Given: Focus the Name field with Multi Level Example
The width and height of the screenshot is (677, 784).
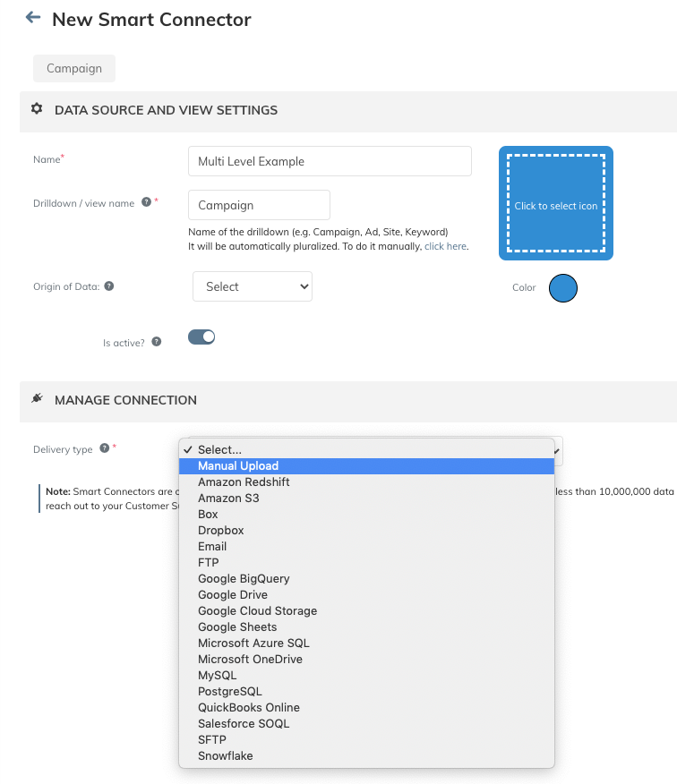Looking at the screenshot, I should [330, 161].
